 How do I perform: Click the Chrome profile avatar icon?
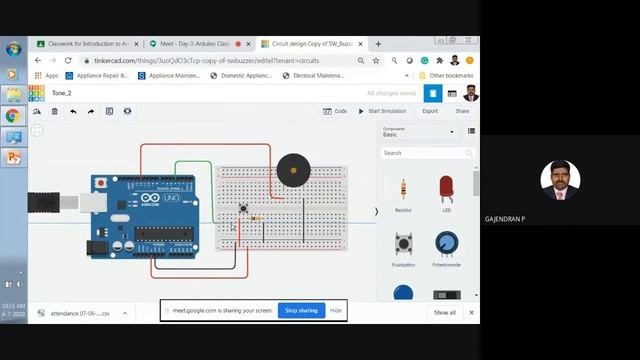point(455,60)
